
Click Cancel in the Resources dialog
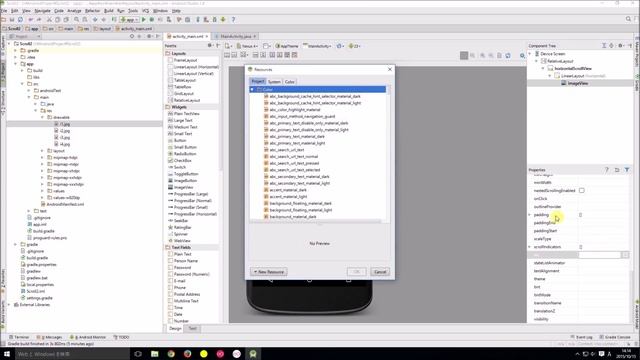(380, 272)
